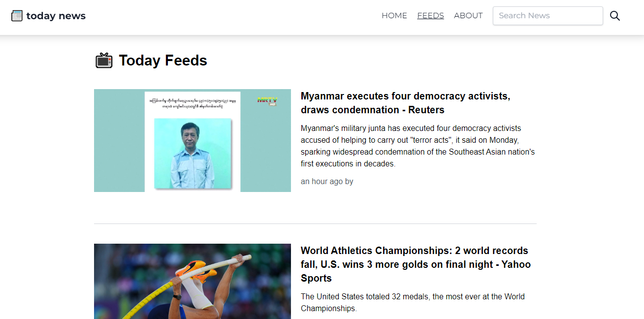Open the FEEDS navigation link
644x319 pixels.
(x=430, y=15)
